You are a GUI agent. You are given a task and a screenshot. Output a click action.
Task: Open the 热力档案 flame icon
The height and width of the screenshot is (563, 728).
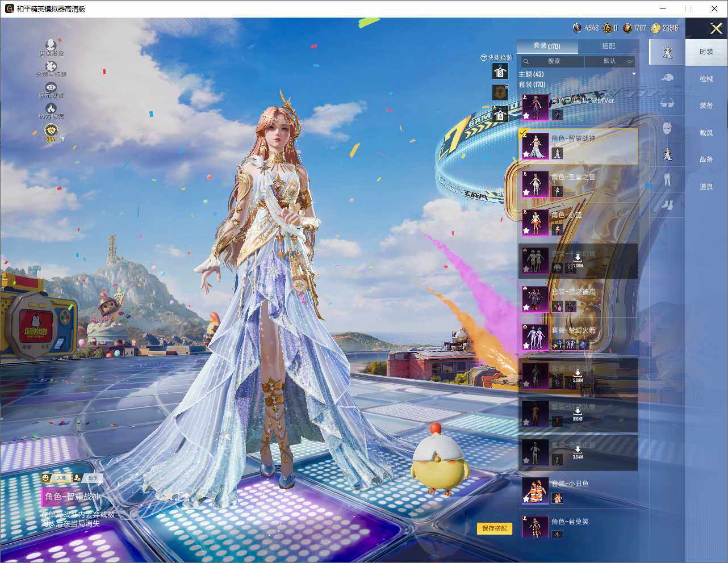click(x=51, y=108)
